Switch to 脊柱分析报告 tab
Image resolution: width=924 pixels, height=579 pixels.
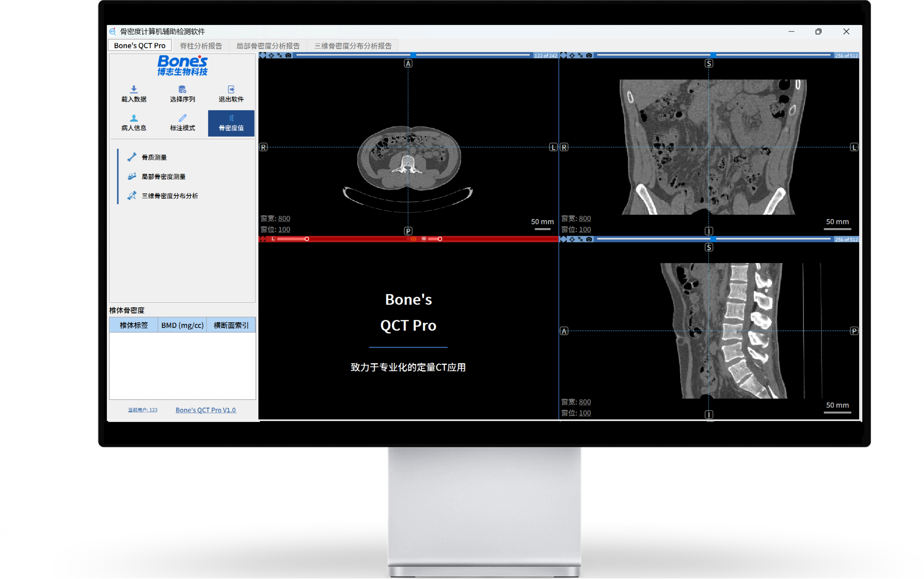(201, 46)
